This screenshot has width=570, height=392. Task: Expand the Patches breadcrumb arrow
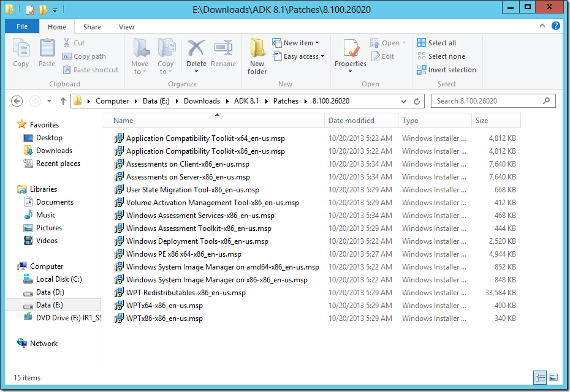tap(304, 100)
